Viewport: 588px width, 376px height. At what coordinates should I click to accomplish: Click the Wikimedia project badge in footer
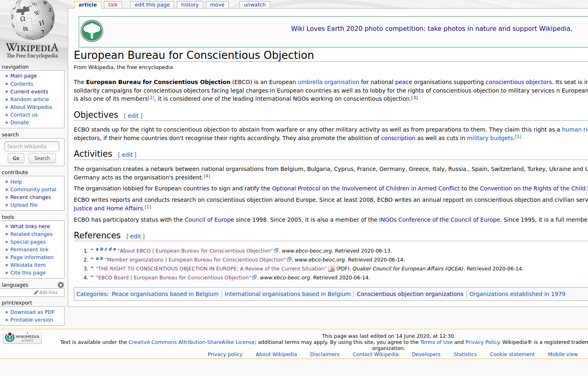(22, 337)
